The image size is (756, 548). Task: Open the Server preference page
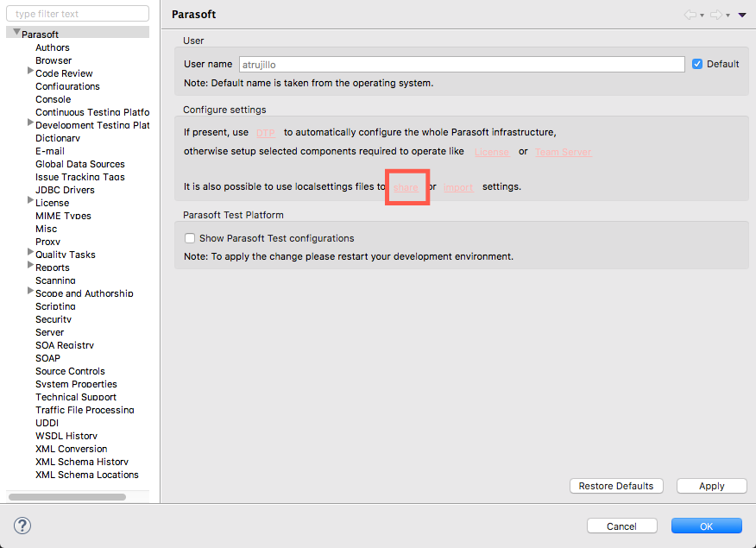pyautogui.click(x=50, y=332)
